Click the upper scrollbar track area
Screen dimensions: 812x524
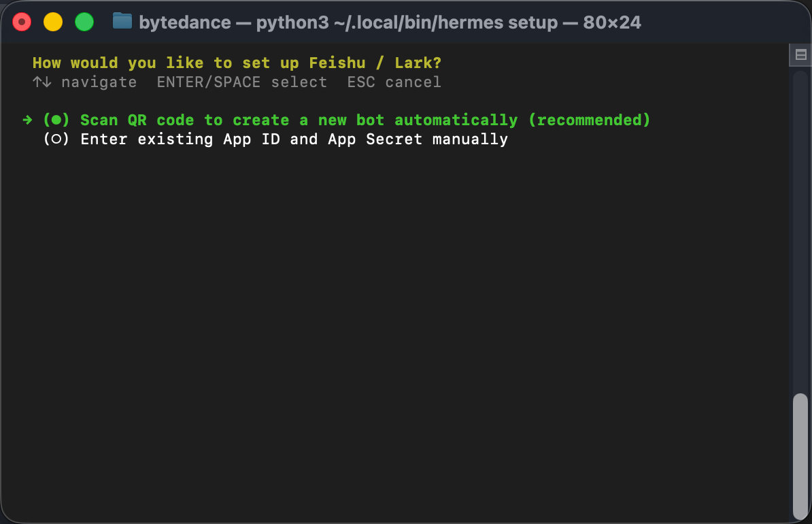coord(800,204)
